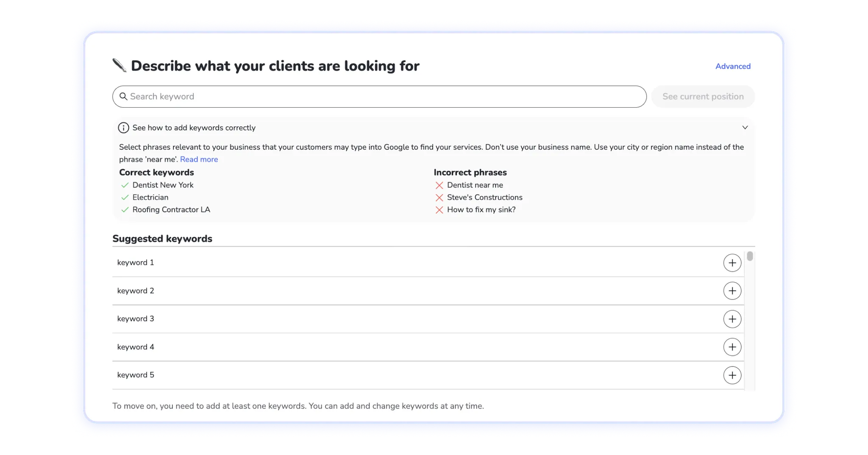This screenshot has width=868, height=455.
Task: Open the Advanced options link
Action: [x=733, y=66]
